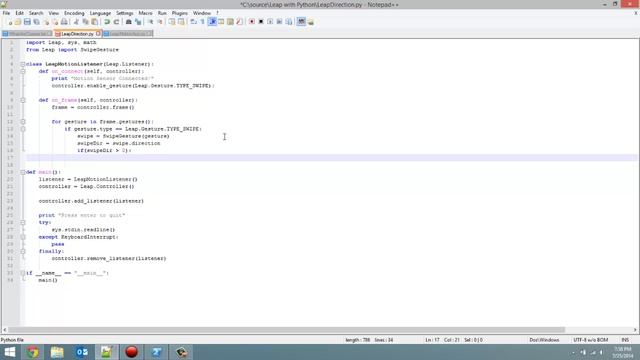
Task: Click the Replace toolbar icon
Action: 138,22
